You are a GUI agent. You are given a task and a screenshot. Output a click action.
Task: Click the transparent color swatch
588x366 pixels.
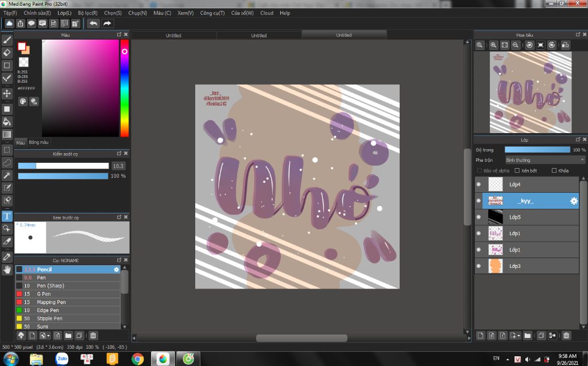pyautogui.click(x=24, y=62)
